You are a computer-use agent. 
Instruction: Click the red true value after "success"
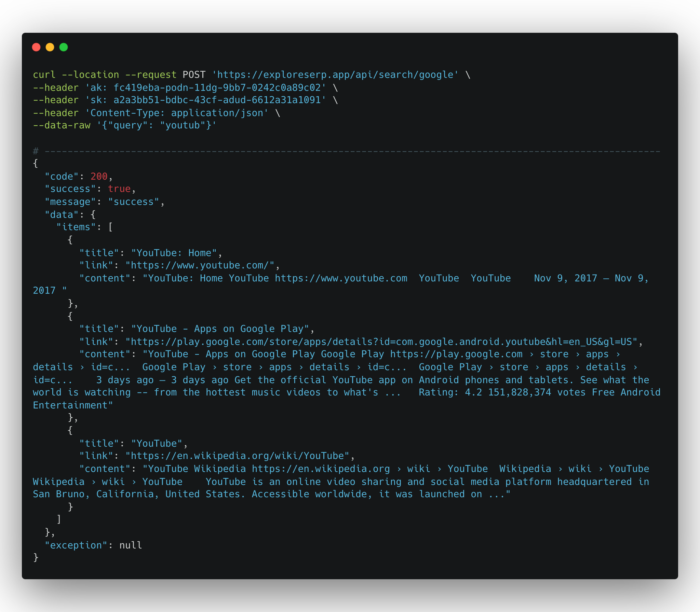click(x=119, y=189)
